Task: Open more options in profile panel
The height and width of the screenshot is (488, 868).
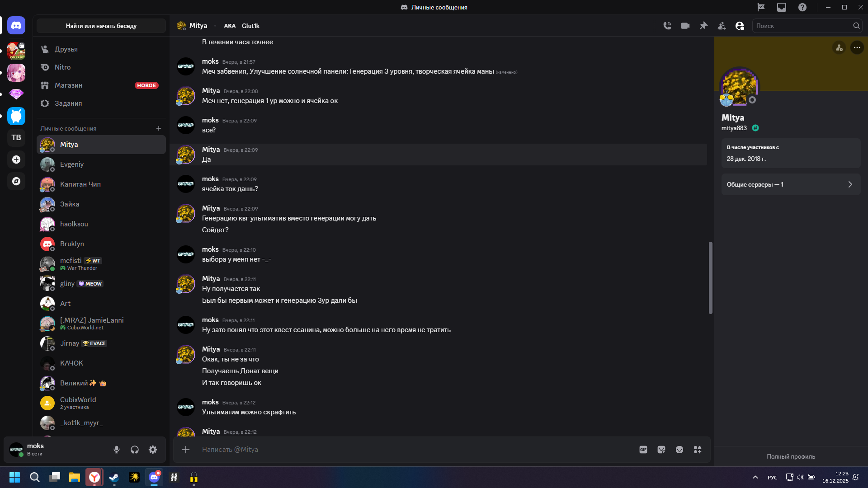Action: [857, 47]
